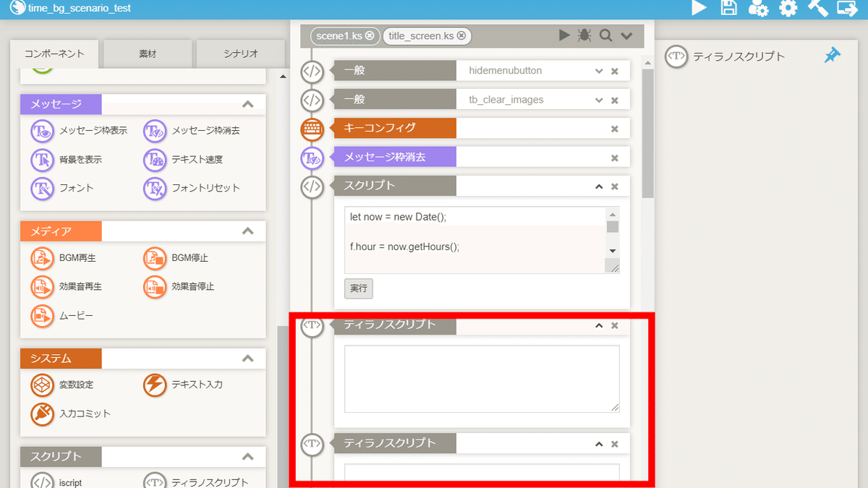Image resolution: width=868 pixels, height=488 pixels.
Task: Delete the hidemenubutton row
Action: pos(615,71)
